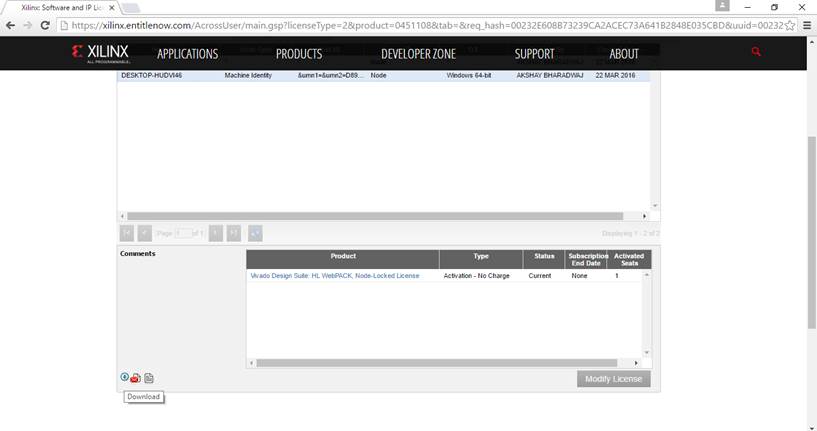Go to next page of license grid
Image resolution: width=817 pixels, height=431 pixels.
[x=216, y=233]
